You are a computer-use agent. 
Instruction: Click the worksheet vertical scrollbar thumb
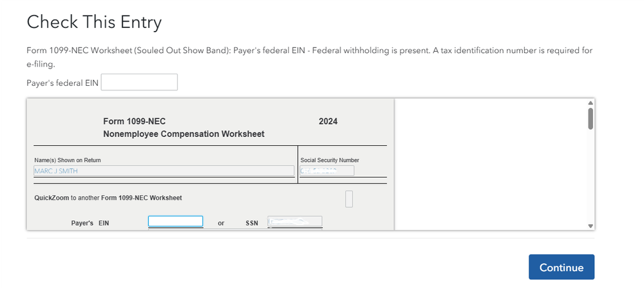[x=590, y=118]
